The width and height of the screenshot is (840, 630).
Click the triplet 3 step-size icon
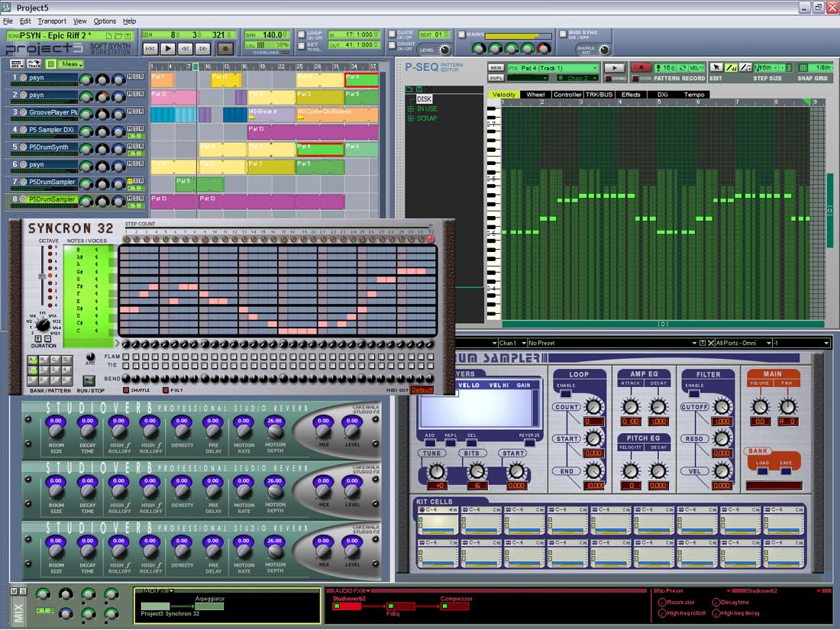pyautogui.click(x=789, y=67)
